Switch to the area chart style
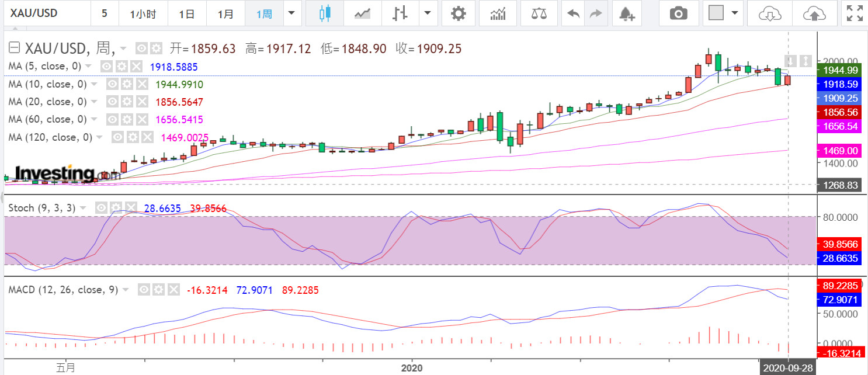Screen dimensions: 868x375 point(362,13)
